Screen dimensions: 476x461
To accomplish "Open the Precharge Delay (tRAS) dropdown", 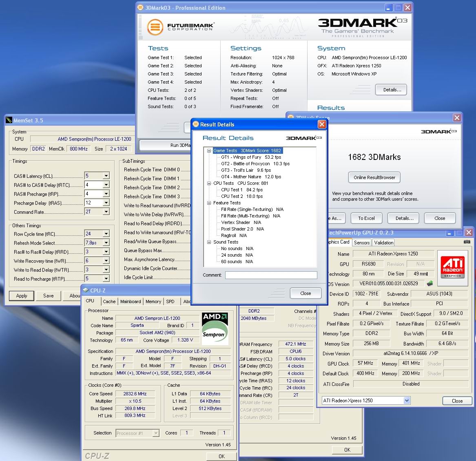I will (106, 203).
